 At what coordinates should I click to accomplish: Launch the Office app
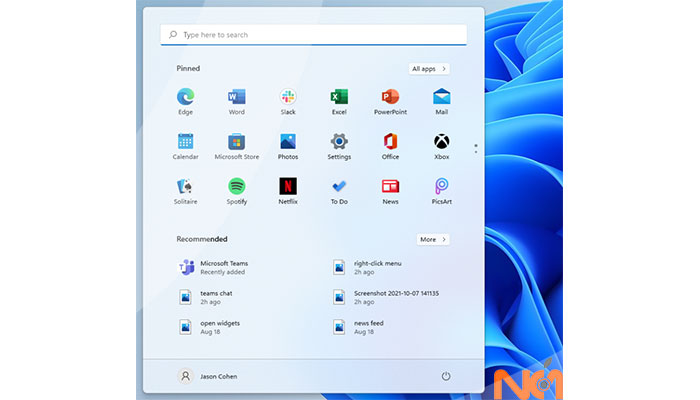[x=390, y=146]
